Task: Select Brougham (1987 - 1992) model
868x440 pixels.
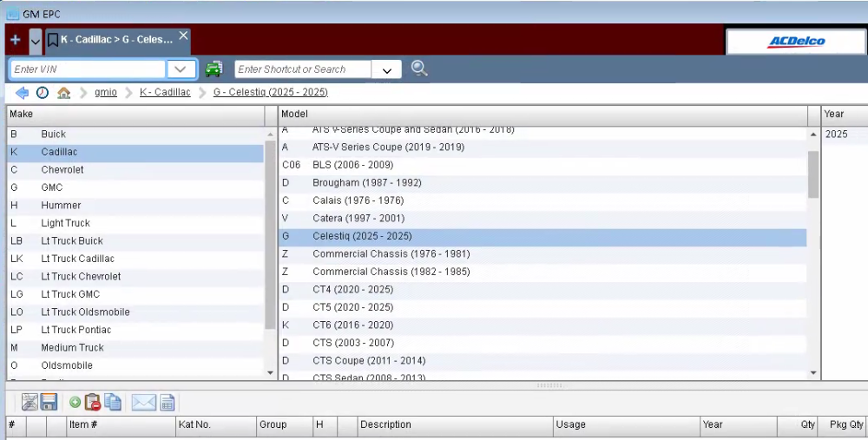Action: [x=542, y=182]
